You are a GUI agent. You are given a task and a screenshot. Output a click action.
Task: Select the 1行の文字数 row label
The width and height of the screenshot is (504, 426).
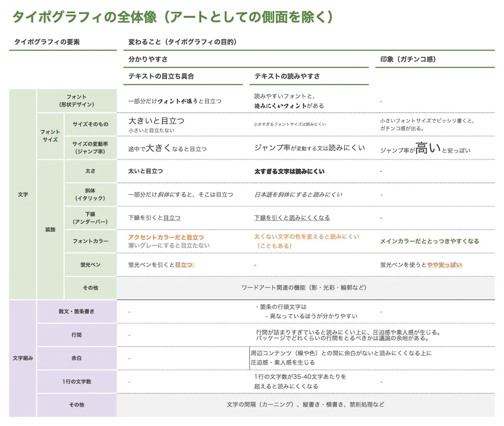pos(76,381)
